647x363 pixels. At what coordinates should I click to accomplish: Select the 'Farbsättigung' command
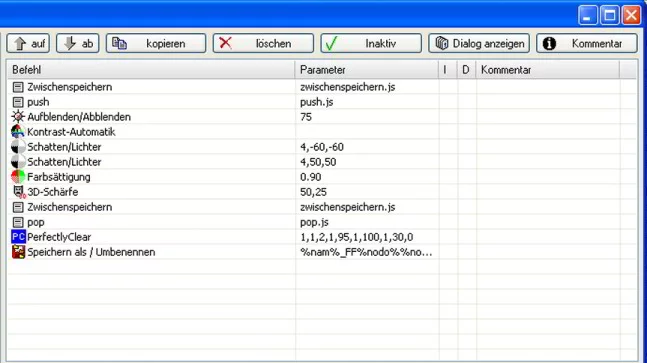pos(59,177)
